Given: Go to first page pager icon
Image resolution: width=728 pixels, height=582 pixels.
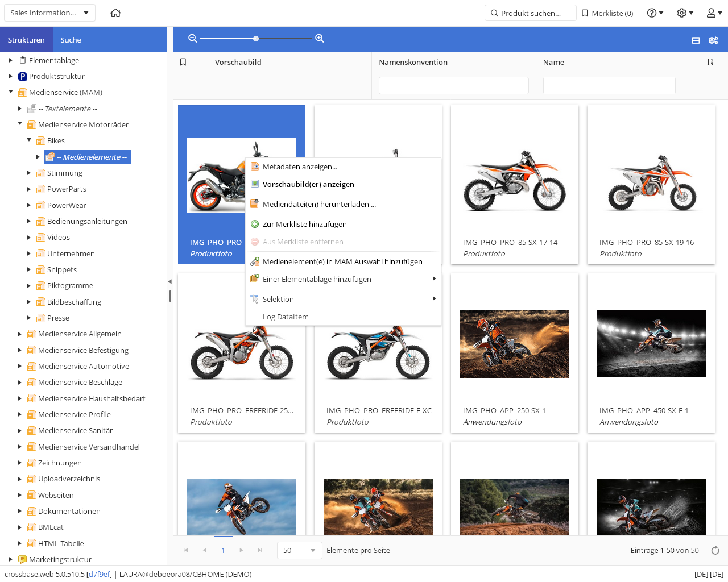Looking at the screenshot, I should 185,550.
